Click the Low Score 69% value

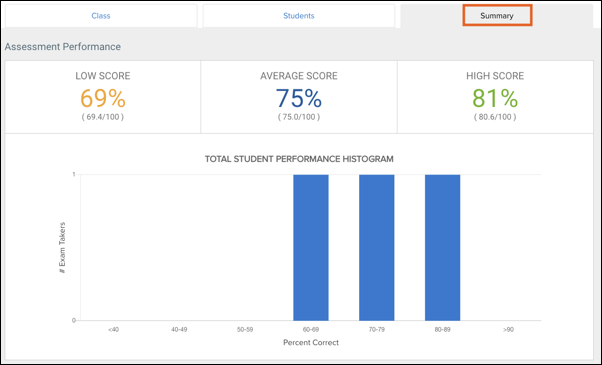coord(103,98)
